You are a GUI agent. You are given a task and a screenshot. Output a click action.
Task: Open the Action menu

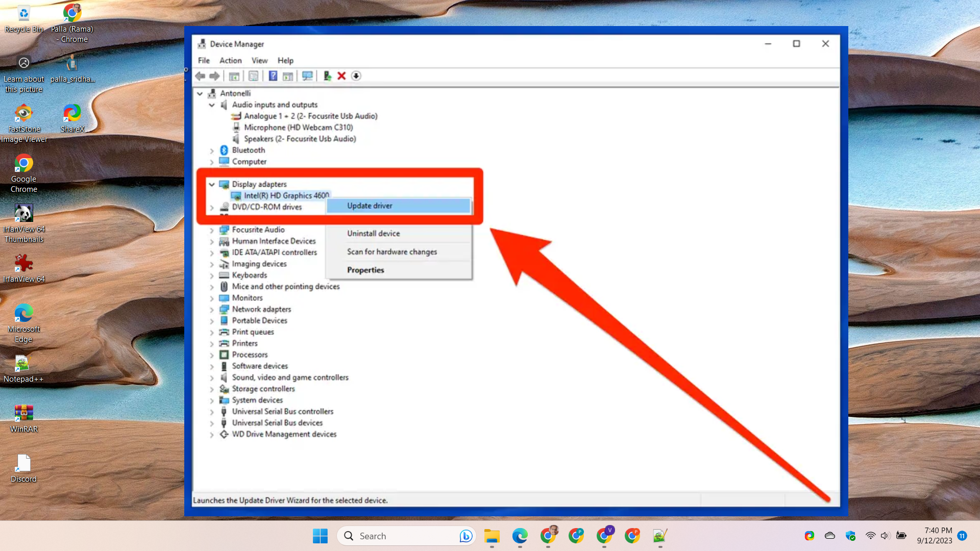(230, 60)
